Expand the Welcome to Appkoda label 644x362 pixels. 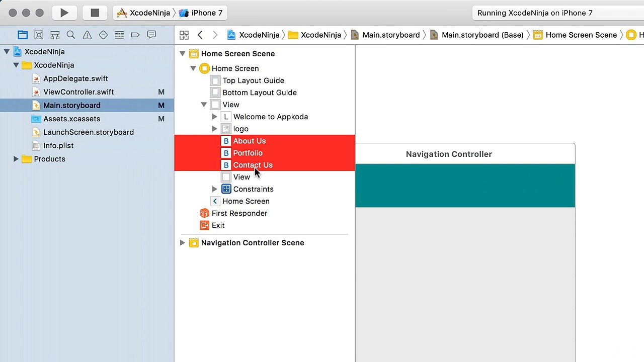click(215, 117)
